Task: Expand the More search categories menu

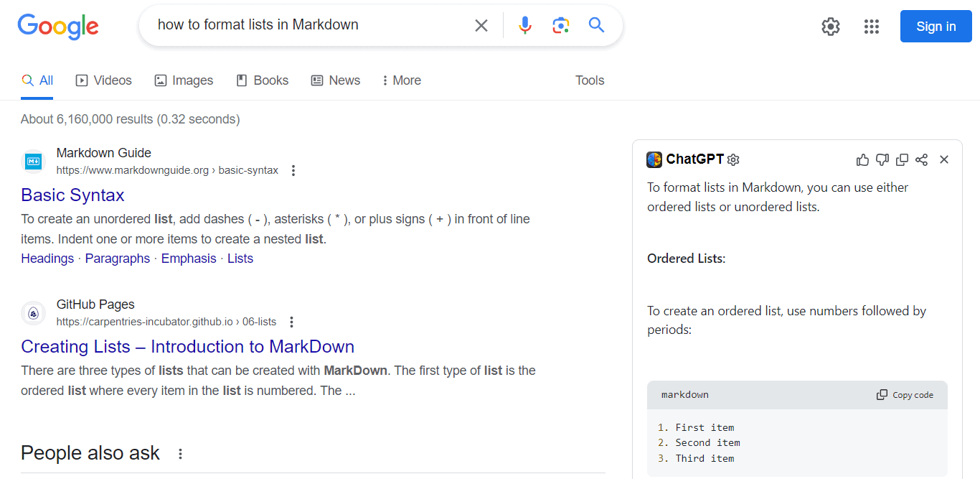Action: coord(401,80)
